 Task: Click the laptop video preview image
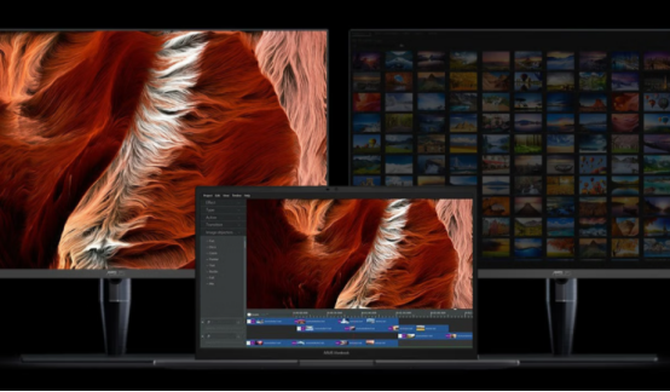pyautogui.click(x=359, y=253)
